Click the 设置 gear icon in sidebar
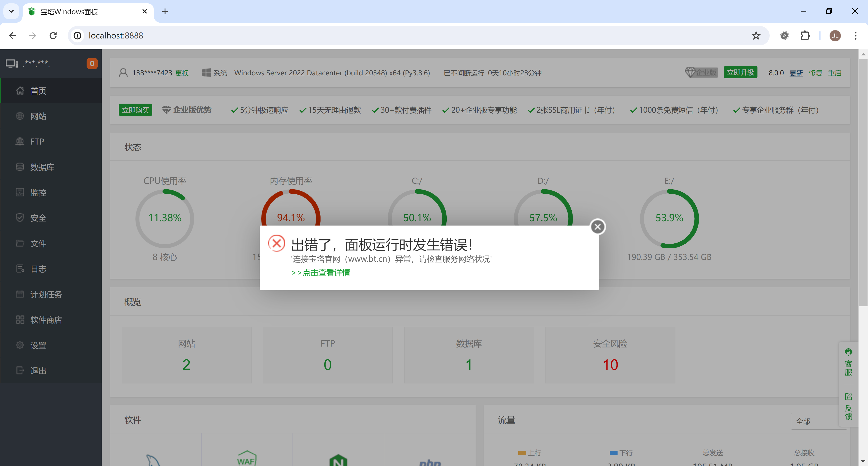This screenshot has height=466, width=868. (x=20, y=345)
